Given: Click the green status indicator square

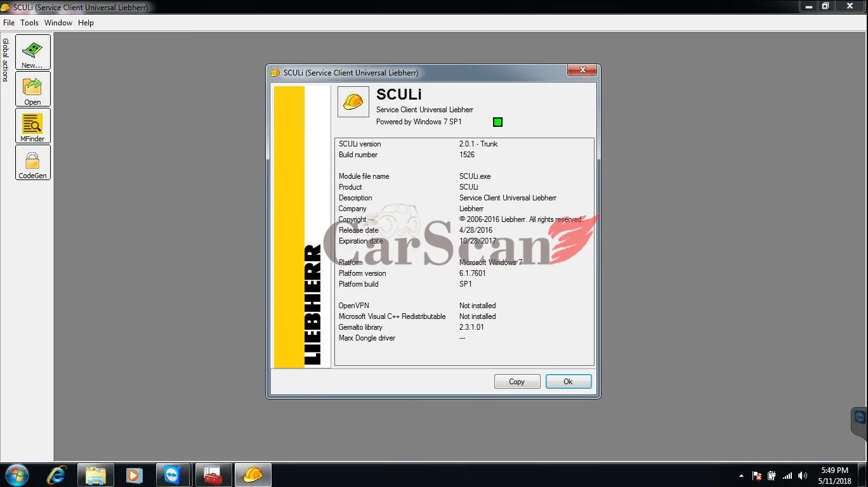Looking at the screenshot, I should 497,122.
